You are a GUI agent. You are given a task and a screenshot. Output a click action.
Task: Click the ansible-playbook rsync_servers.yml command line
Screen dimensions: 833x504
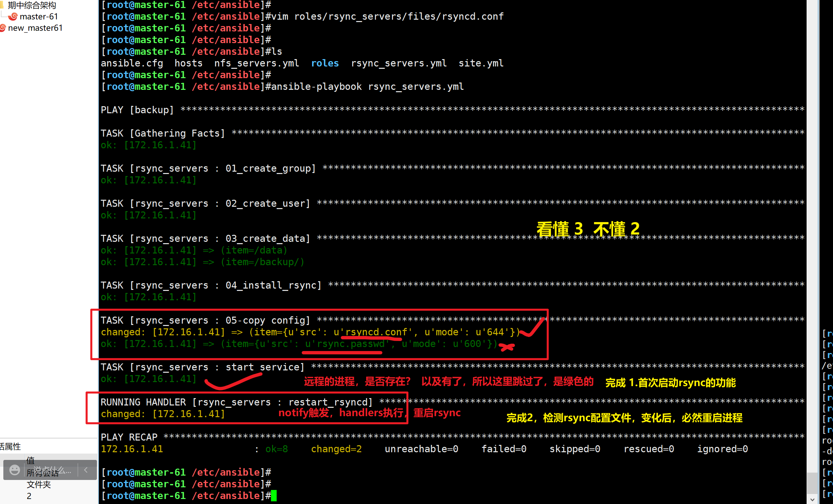coord(367,87)
